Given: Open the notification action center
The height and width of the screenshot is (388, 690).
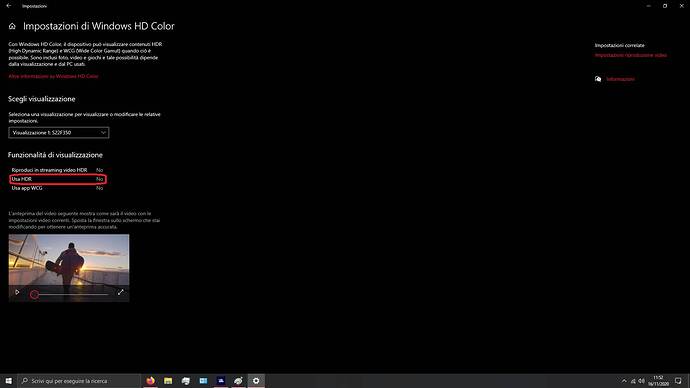Looking at the screenshot, I should tap(678, 381).
